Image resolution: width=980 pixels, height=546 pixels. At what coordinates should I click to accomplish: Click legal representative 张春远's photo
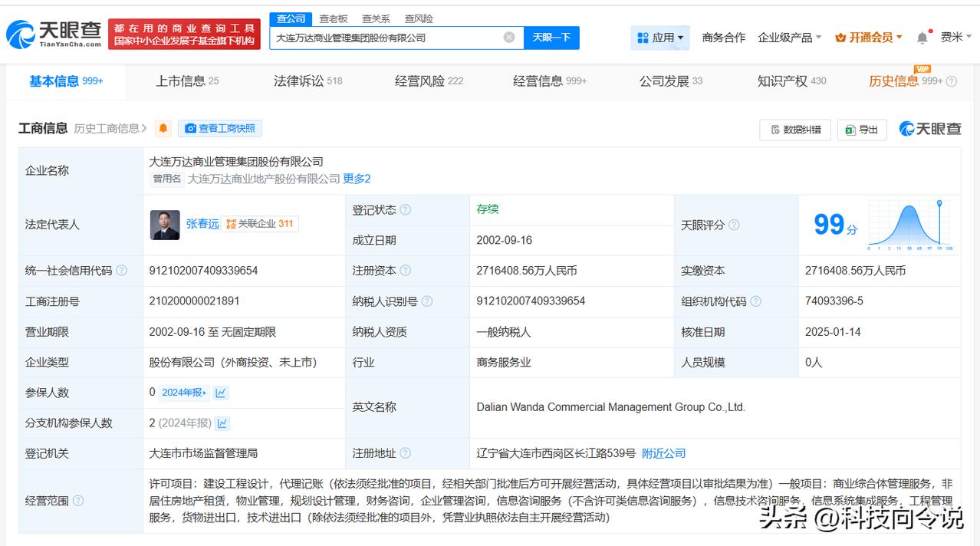pos(165,225)
